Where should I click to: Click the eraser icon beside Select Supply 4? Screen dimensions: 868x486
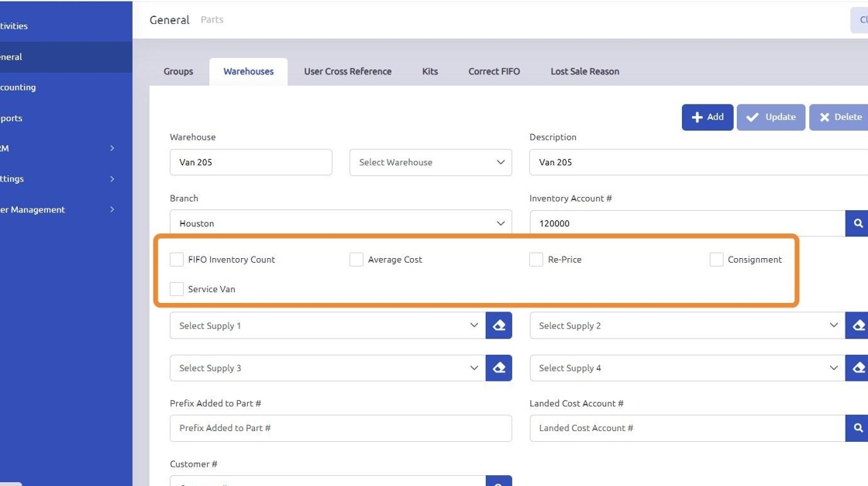click(x=857, y=368)
